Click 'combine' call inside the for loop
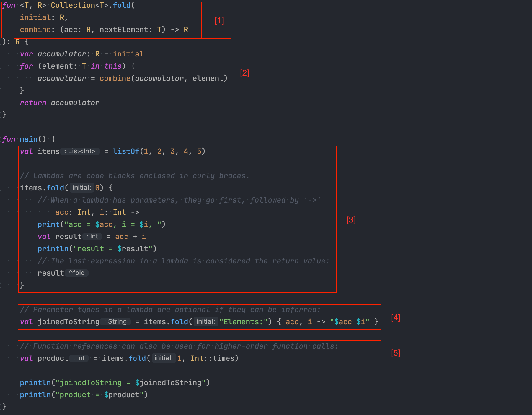 point(115,78)
